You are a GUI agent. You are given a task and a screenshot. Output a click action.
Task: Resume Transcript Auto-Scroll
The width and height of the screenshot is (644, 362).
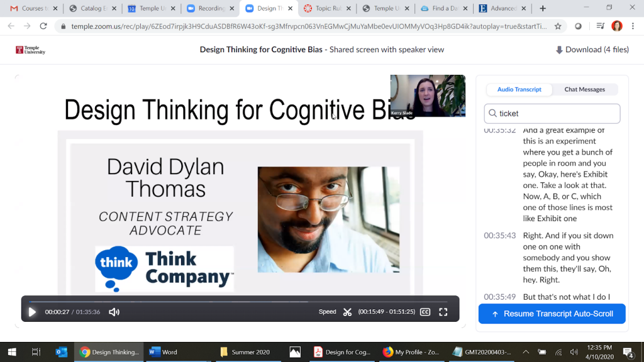[552, 314]
